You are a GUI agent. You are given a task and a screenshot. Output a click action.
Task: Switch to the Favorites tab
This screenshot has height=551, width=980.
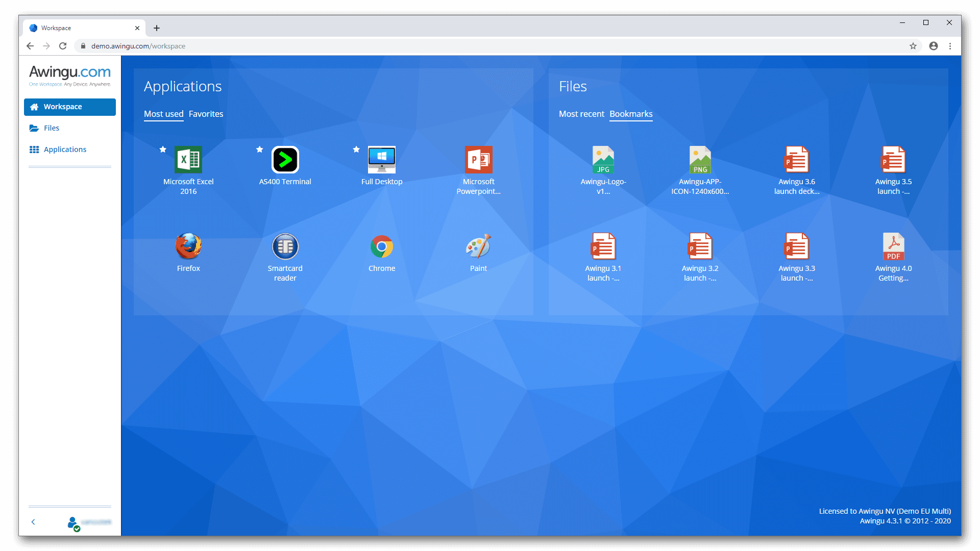click(206, 114)
